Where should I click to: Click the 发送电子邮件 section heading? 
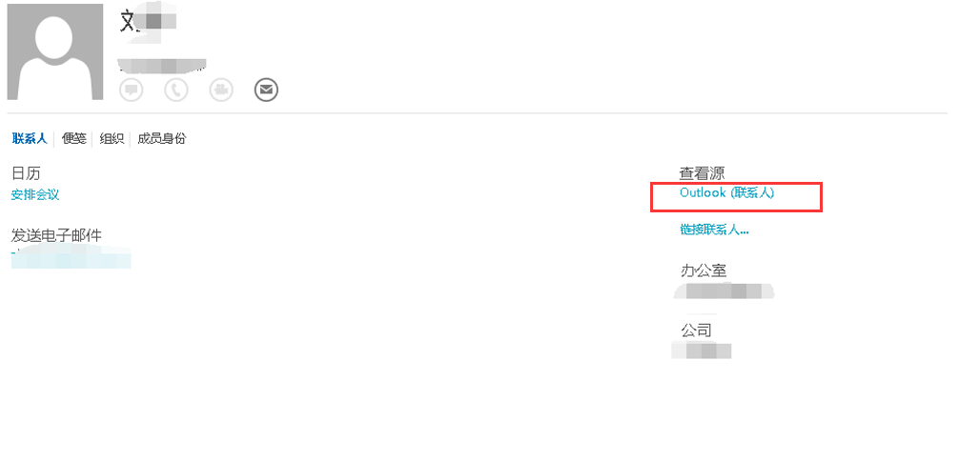click(56, 235)
